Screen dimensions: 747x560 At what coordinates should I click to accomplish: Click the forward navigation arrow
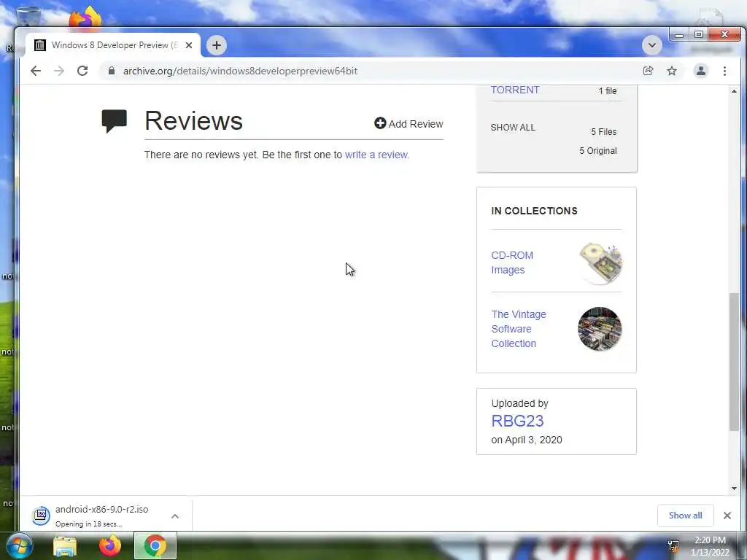pos(59,71)
